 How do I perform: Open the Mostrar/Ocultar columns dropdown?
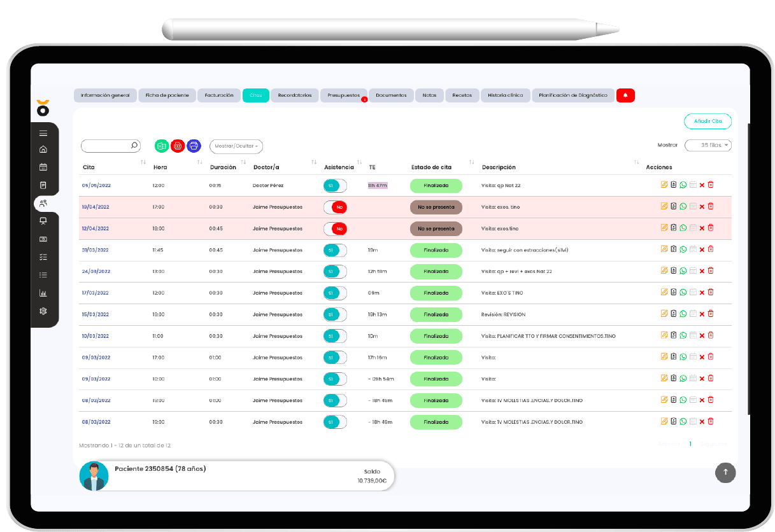[236, 146]
